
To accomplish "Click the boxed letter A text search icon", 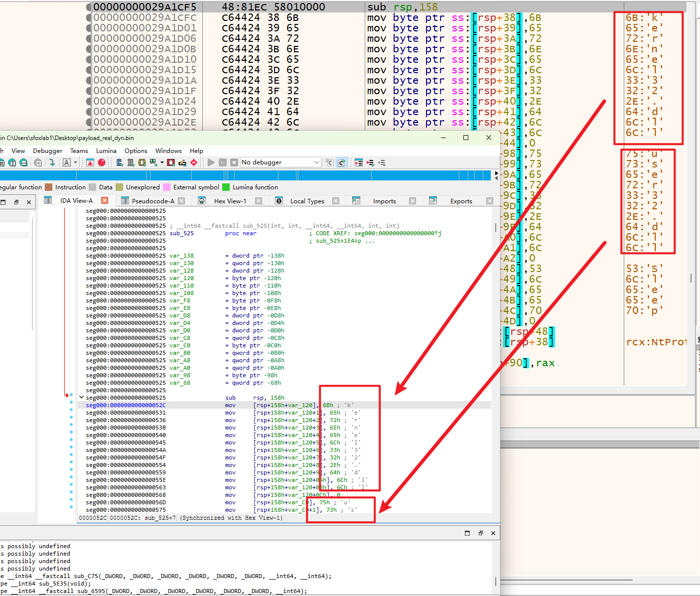I will point(67,162).
